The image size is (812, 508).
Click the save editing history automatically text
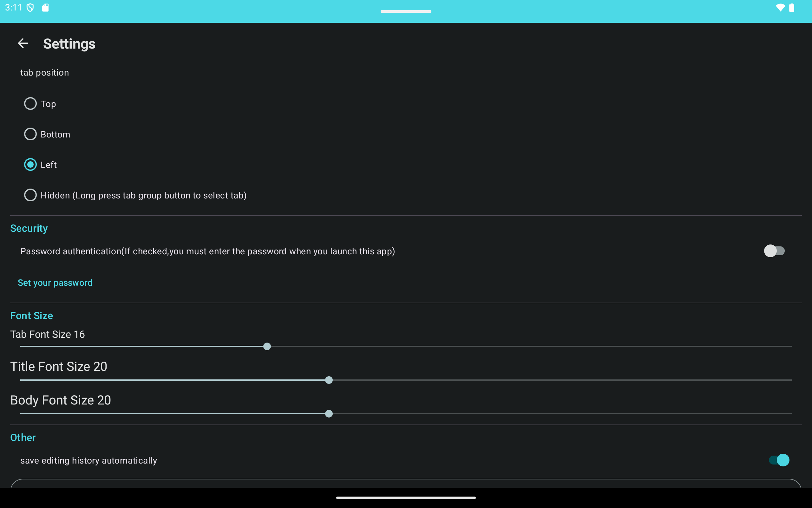tap(88, 460)
